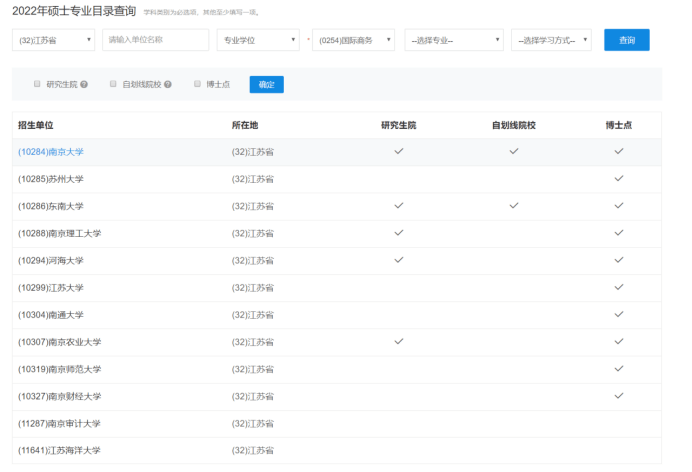Open the (0254)国际商务 subject dropdown

click(x=354, y=40)
